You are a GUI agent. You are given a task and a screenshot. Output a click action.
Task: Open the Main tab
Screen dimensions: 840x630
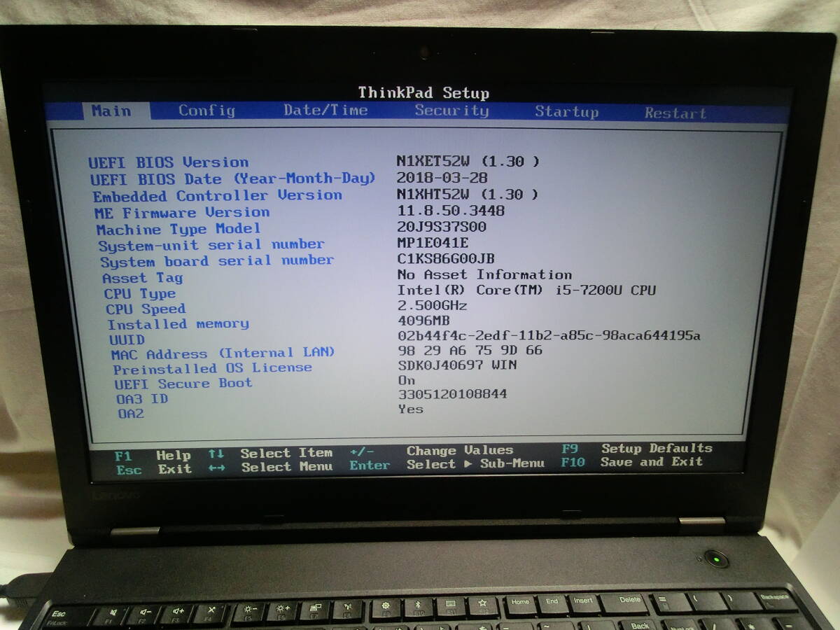111,111
